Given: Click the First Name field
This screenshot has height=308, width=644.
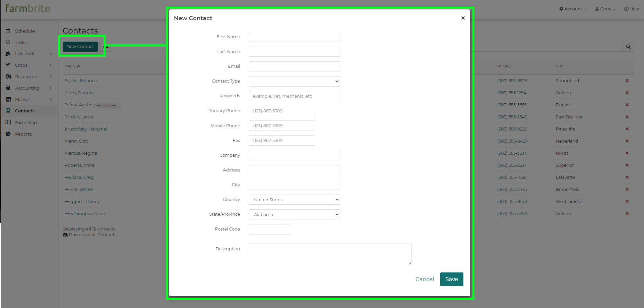Looking at the screenshot, I should (295, 37).
